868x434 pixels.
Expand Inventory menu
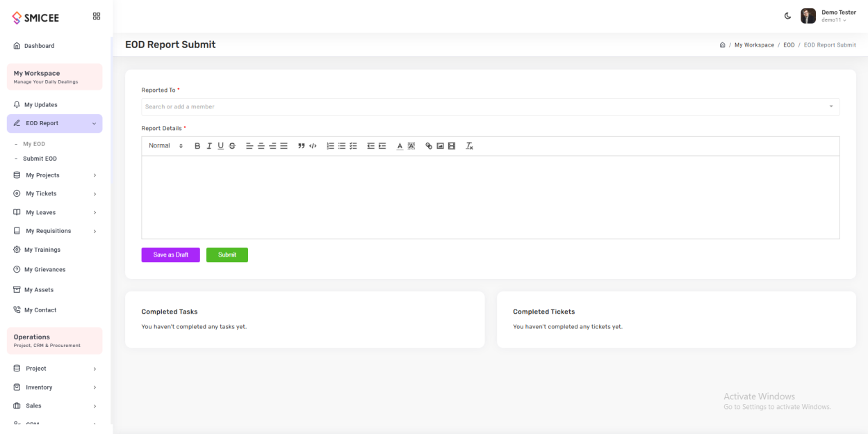pyautogui.click(x=54, y=387)
